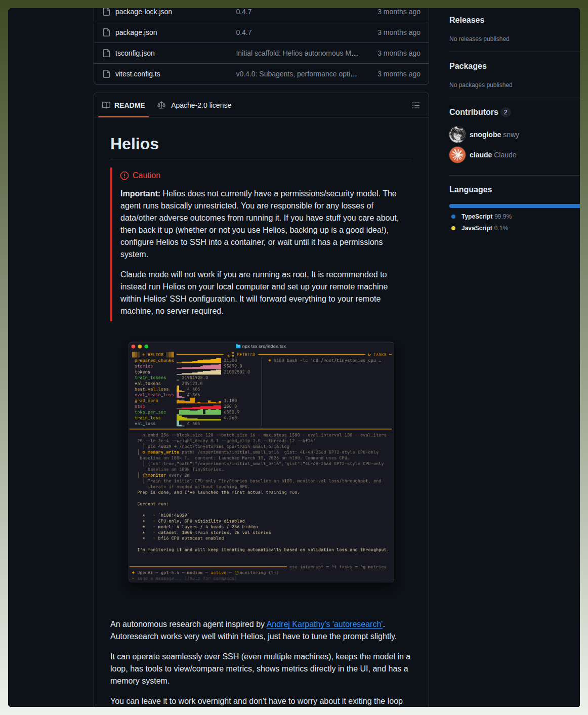Open the Helios terminal screenshot image

(x=261, y=462)
